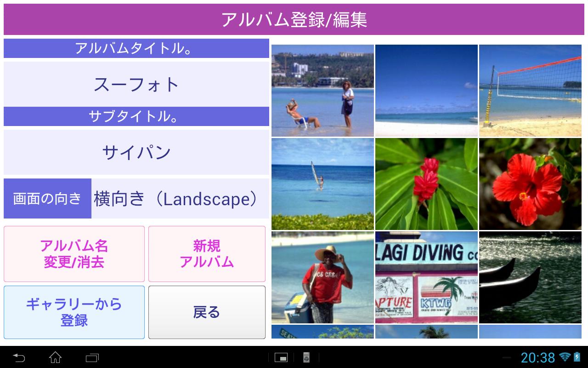This screenshot has width=588, height=368.
Task: Tap the アルバム名 変更/消去 button
Action: tap(74, 254)
